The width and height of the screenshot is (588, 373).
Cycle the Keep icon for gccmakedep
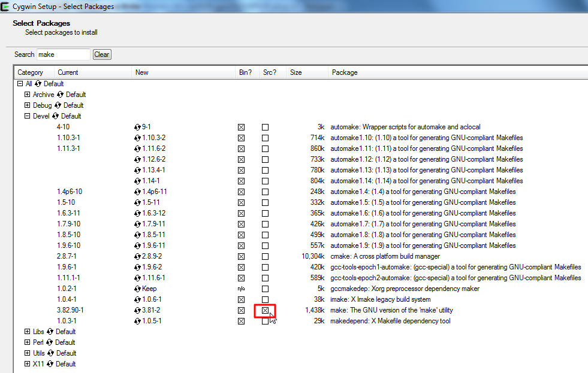pos(137,289)
